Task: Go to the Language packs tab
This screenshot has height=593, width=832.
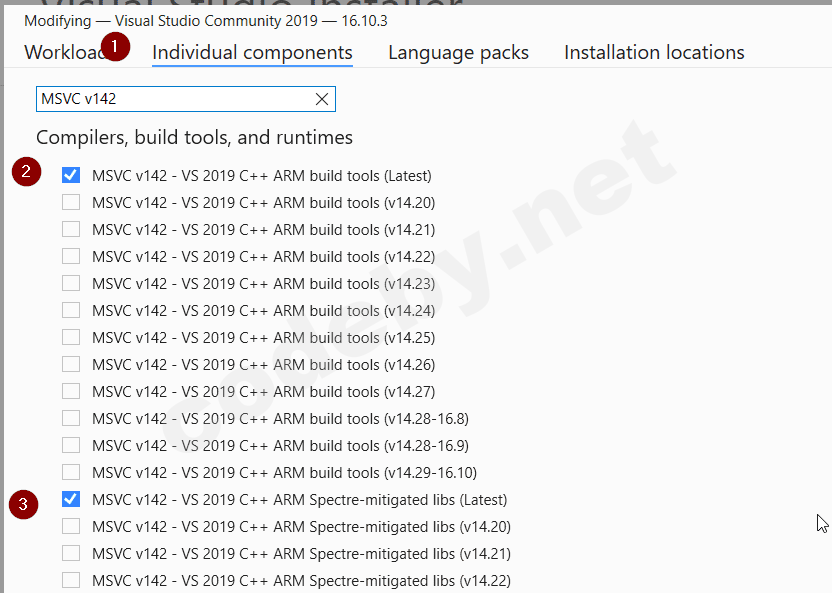Action: pos(458,53)
